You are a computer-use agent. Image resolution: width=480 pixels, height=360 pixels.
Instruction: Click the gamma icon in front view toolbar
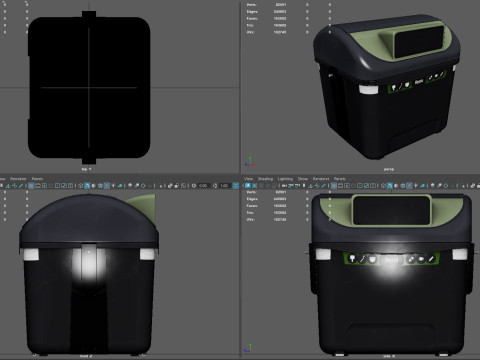[x=215, y=186]
